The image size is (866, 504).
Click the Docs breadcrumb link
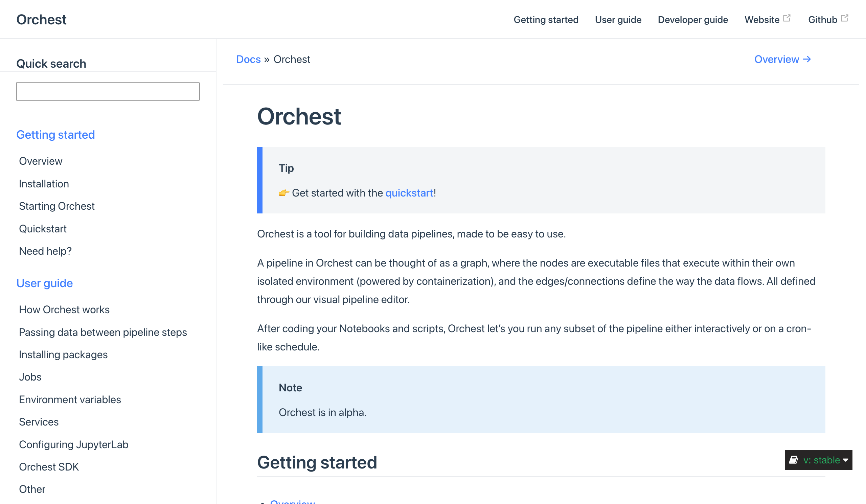point(248,60)
